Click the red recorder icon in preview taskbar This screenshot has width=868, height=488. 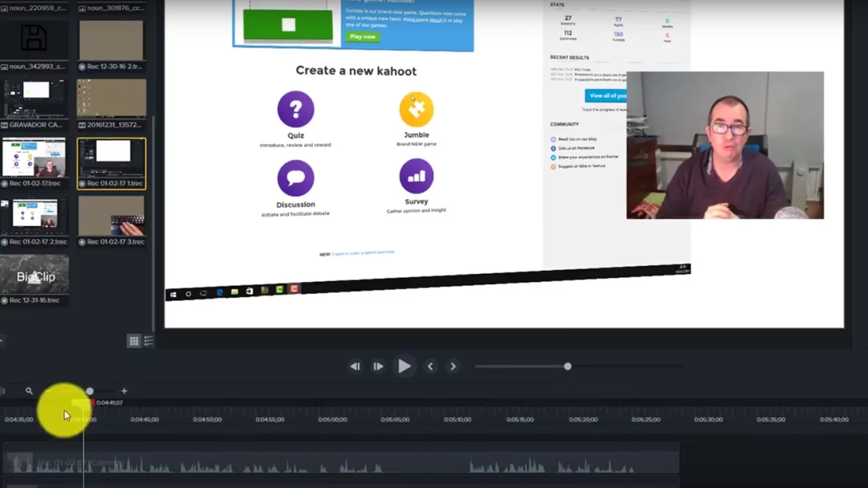294,289
